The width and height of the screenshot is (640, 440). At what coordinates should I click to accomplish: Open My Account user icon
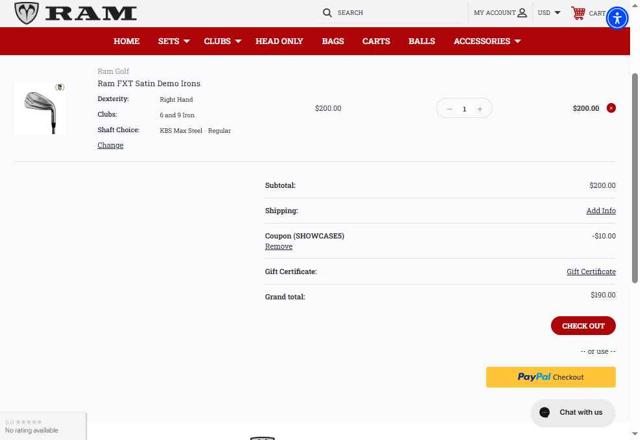(x=522, y=13)
